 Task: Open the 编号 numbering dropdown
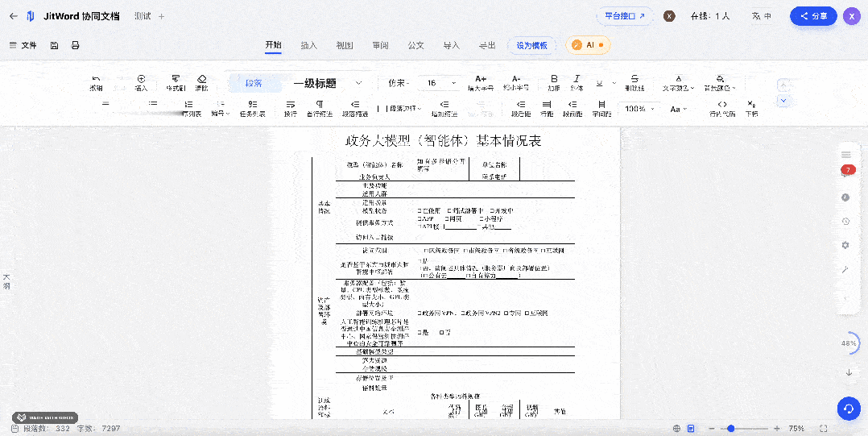point(221,108)
